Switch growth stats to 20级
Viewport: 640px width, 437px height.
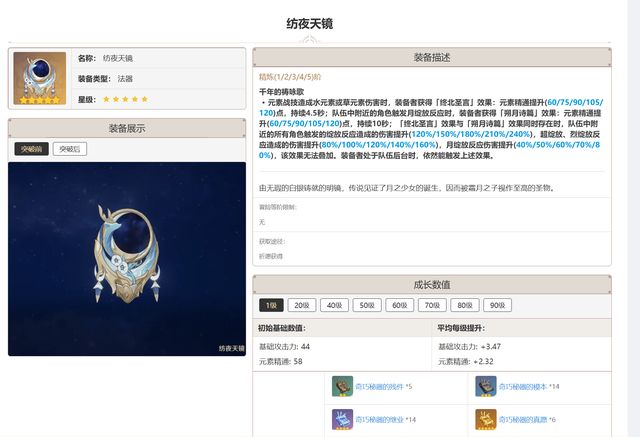(302, 305)
